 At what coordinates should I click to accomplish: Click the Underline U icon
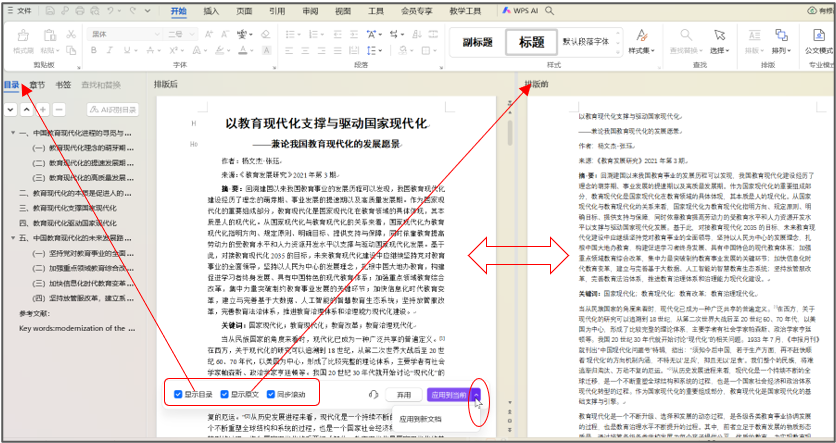126,50
